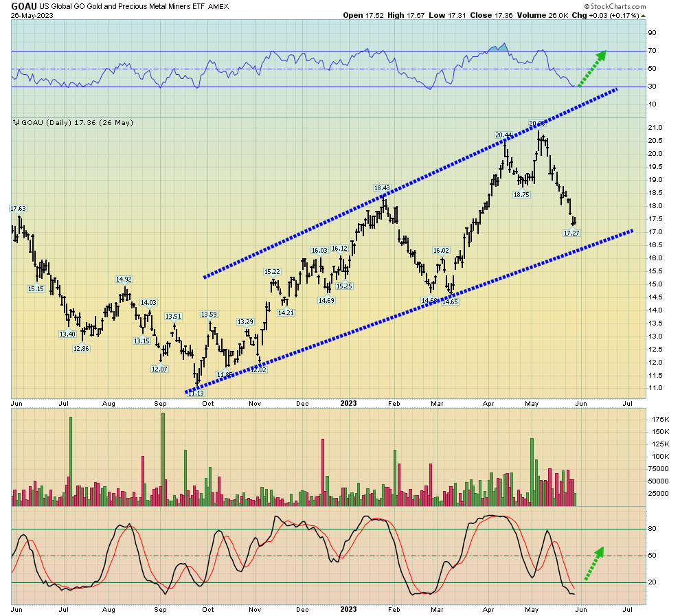The width and height of the screenshot is (680, 616).
Task: Click the 90 mark on the RSI axis
Action: pyautogui.click(x=652, y=33)
